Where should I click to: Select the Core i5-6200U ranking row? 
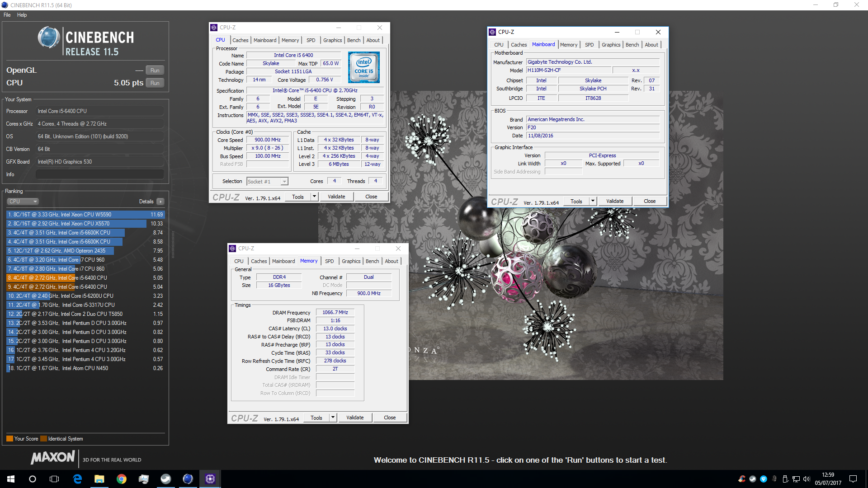click(x=85, y=296)
